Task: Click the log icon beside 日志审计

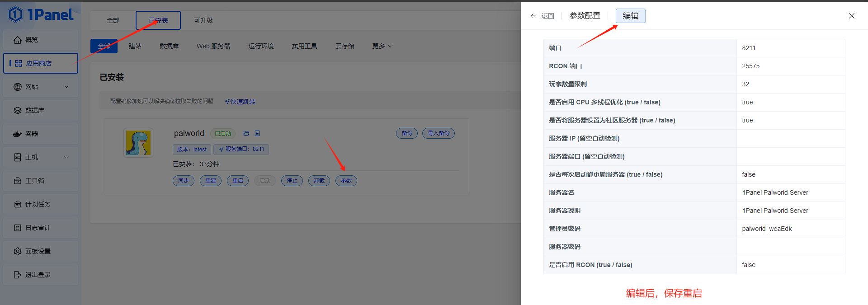Action: click(x=18, y=228)
